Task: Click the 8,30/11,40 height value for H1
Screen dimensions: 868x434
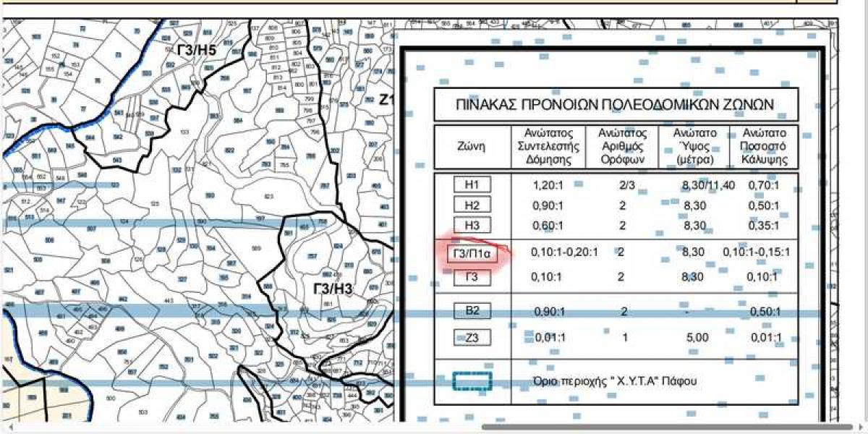Action: 707,186
